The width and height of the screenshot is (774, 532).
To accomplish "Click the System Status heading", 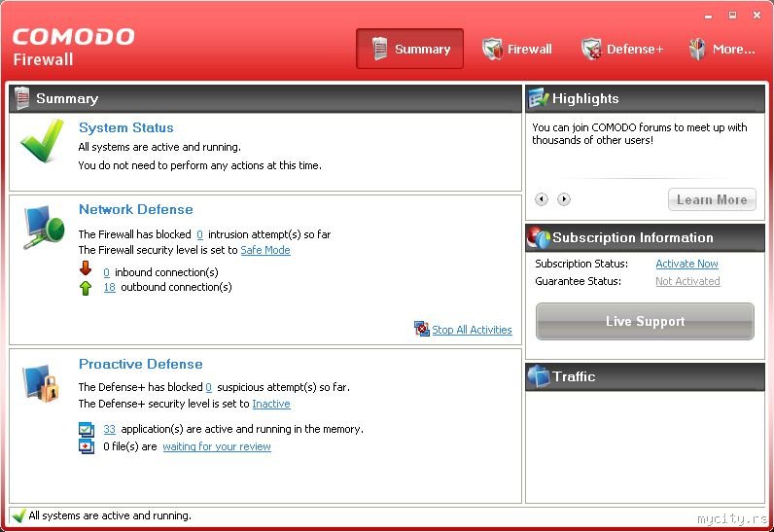I will point(125,127).
